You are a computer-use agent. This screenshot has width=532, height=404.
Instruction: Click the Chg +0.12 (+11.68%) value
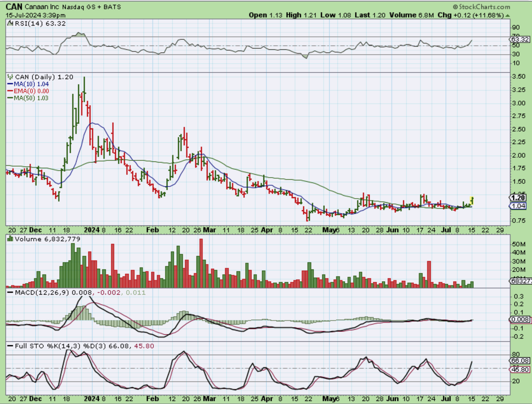click(471, 15)
